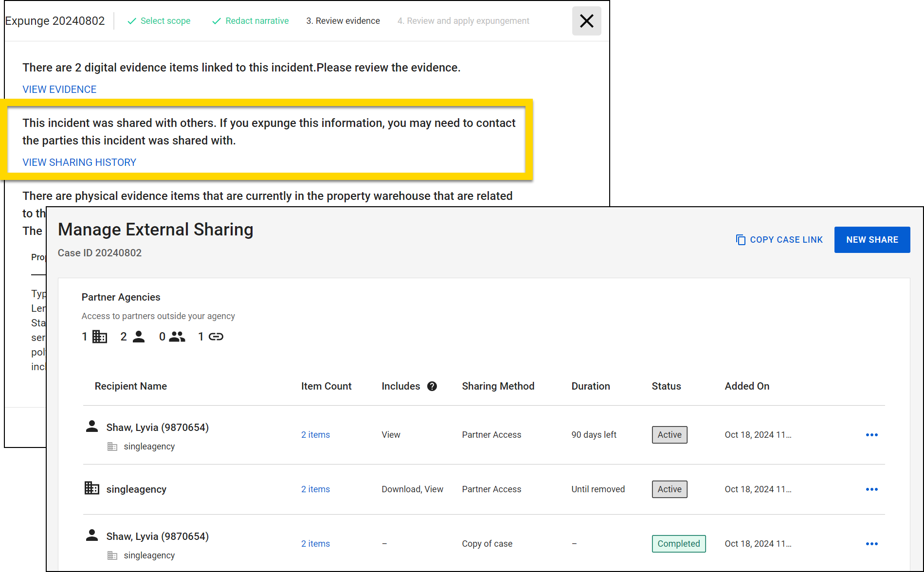Click the Until removed duration
The image size is (924, 572).
tap(598, 489)
